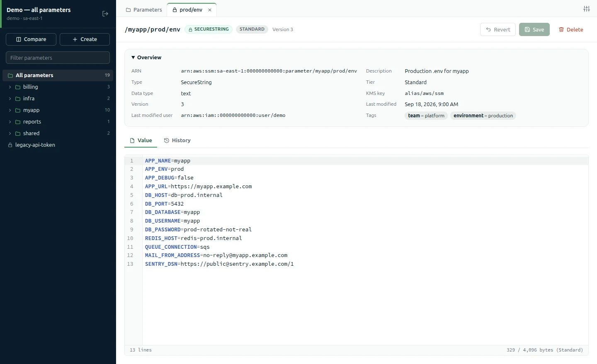Screen dimensions: 597x364
Task: Close the prod/env tab
Action: (x=210, y=10)
